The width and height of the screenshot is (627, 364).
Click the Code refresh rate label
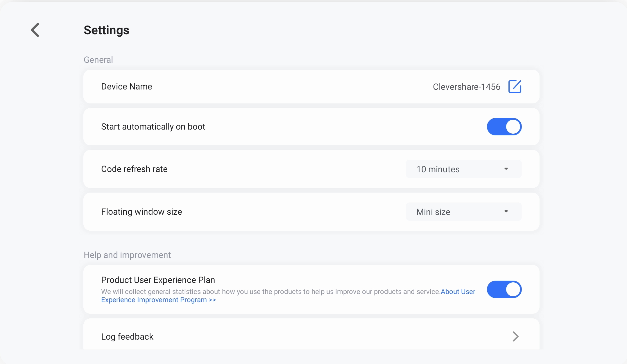coord(134,169)
